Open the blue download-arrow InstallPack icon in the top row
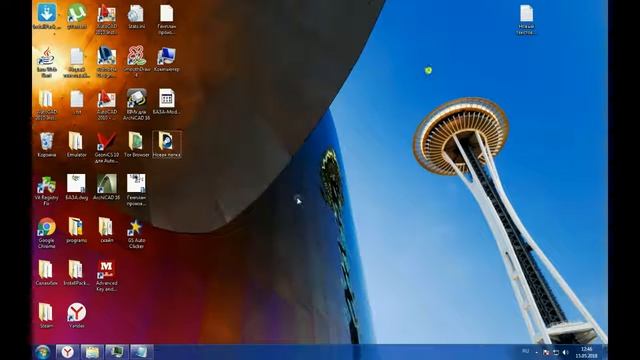Image resolution: width=640 pixels, height=360 pixels. (x=47, y=16)
